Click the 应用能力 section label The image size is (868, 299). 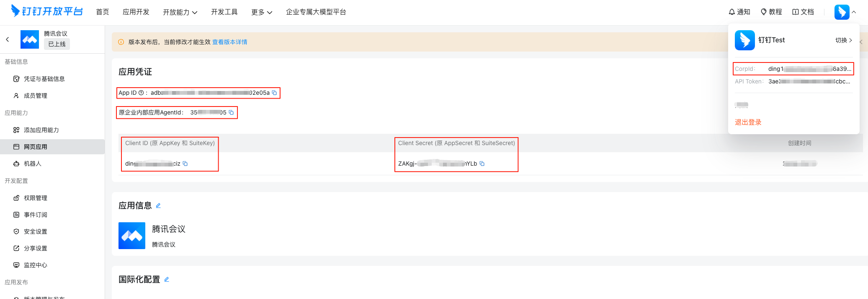[x=16, y=113]
